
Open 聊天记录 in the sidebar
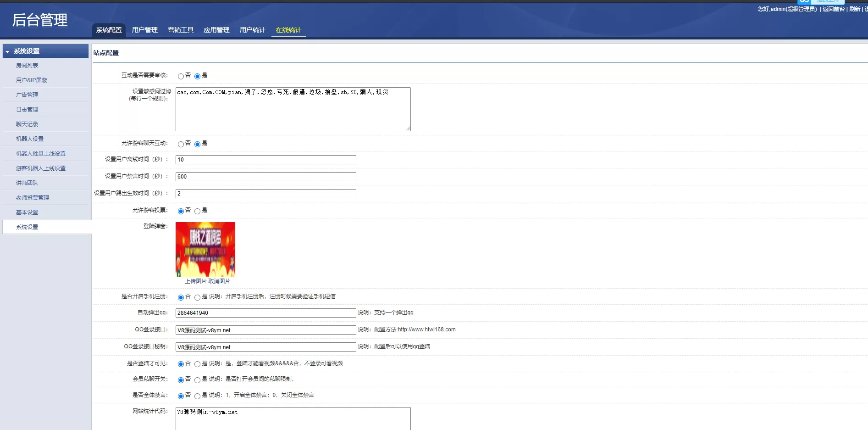[27, 124]
